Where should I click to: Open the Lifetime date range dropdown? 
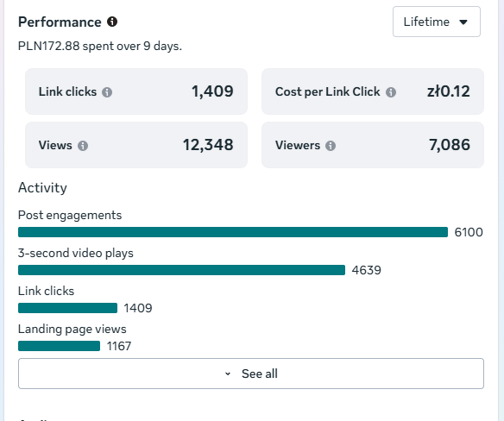437,22
